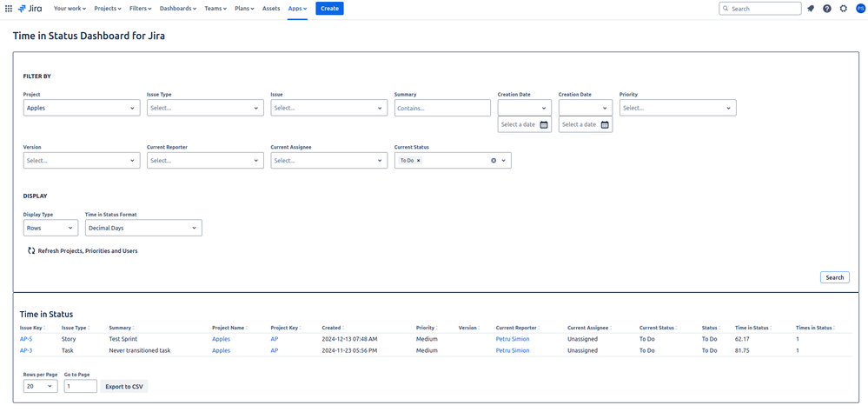Open calendar icon of second Creation Date
The height and width of the screenshot is (412, 868).
pyautogui.click(x=605, y=124)
